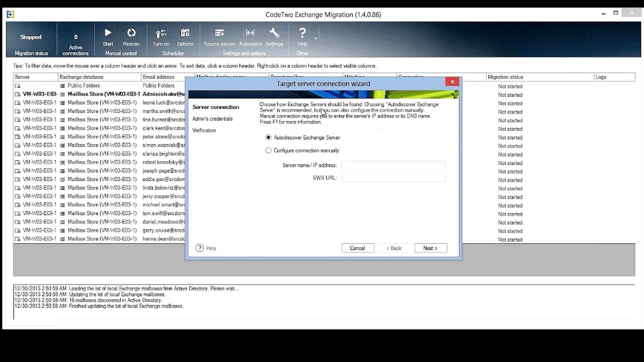Click the EWS URL field
The image size is (644, 362).
point(393,178)
